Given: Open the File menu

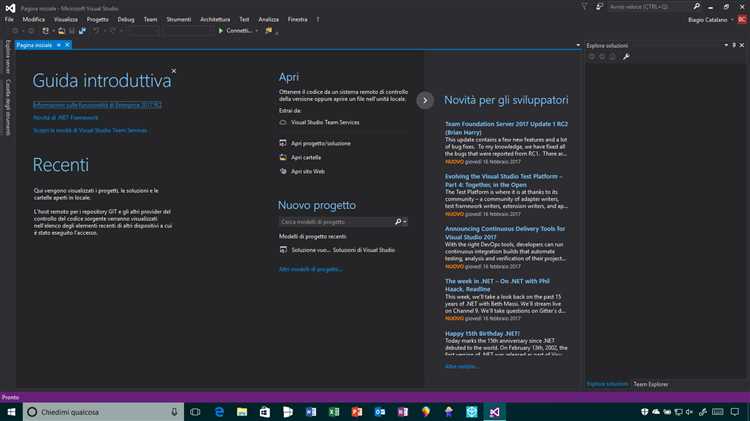Looking at the screenshot, I should 9,20.
